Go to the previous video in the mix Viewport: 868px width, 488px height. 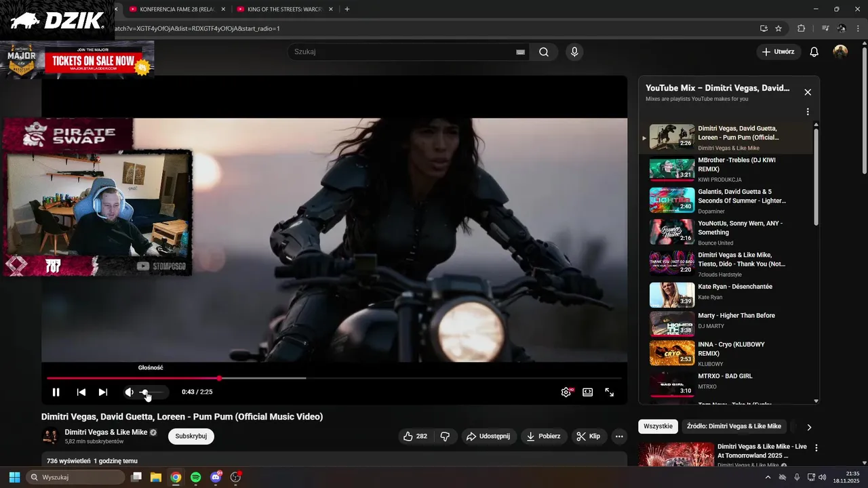pos(81,392)
